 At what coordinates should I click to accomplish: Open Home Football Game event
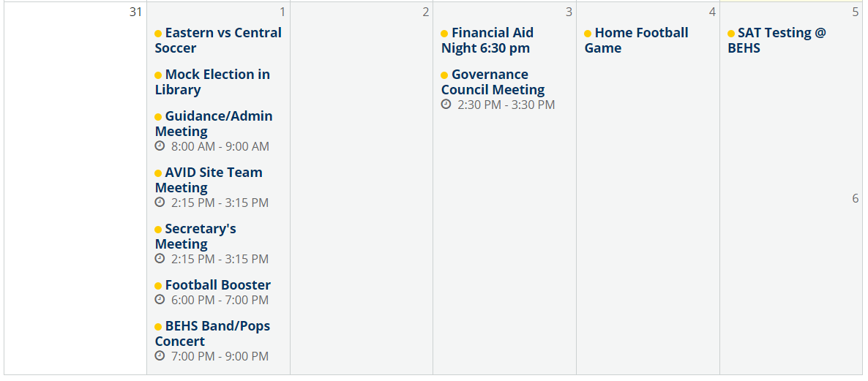tap(637, 40)
